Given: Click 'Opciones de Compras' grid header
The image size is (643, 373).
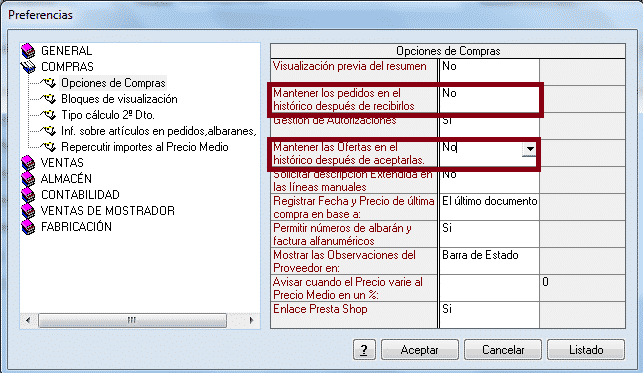Looking at the screenshot, I should [x=448, y=51].
